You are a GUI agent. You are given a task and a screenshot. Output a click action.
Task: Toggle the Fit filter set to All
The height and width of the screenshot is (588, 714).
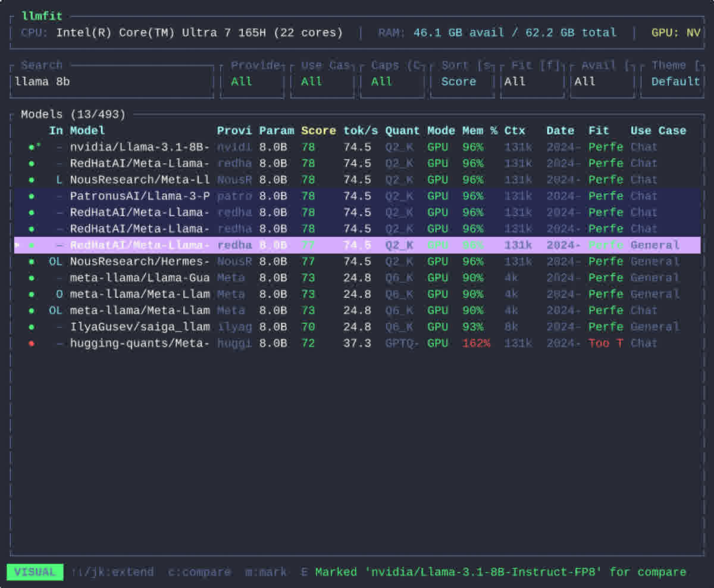533,82
